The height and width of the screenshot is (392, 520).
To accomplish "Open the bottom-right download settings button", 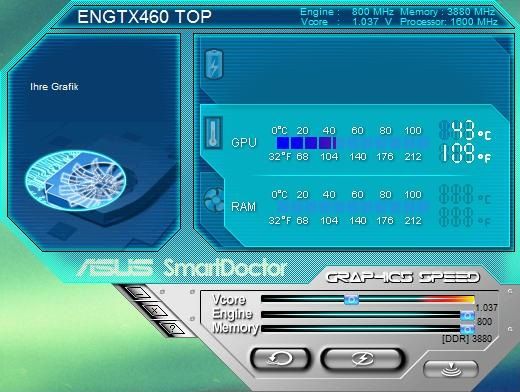I will pos(451,369).
